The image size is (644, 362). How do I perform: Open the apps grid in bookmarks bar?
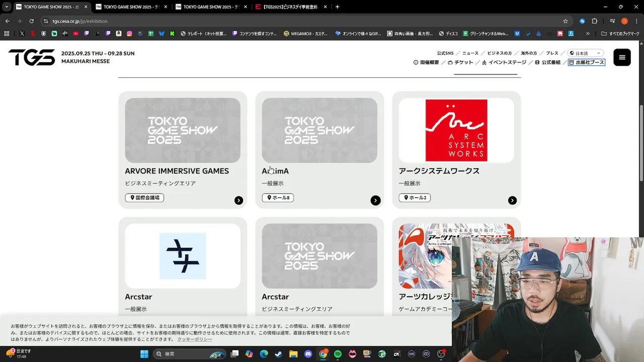pos(7,34)
